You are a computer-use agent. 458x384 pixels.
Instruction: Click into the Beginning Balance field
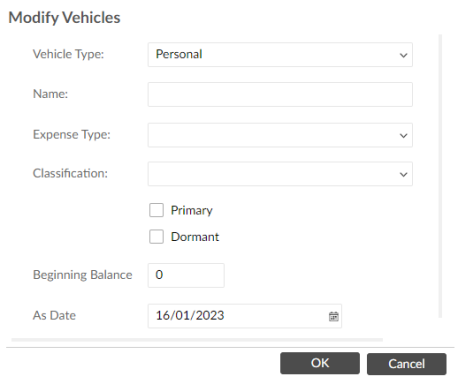186,275
